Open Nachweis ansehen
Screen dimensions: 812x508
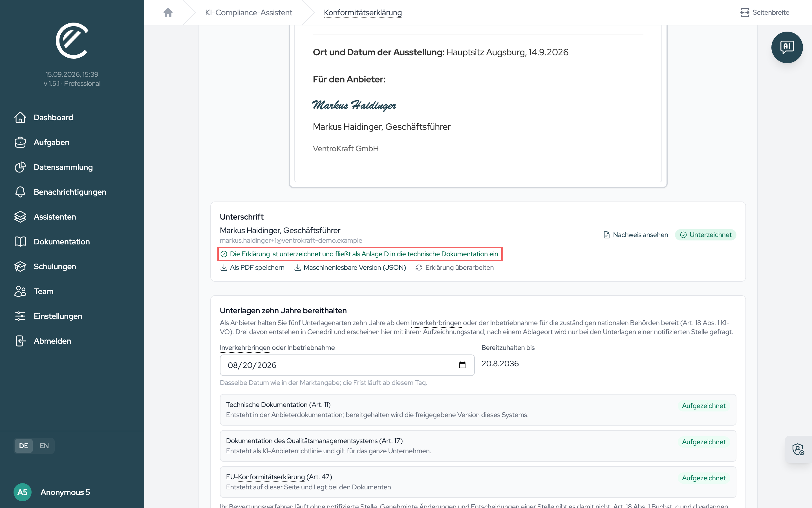pyautogui.click(x=636, y=235)
